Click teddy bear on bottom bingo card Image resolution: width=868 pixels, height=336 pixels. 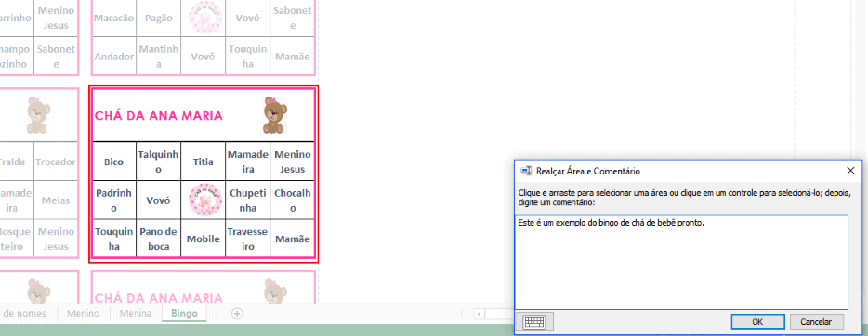tap(274, 291)
